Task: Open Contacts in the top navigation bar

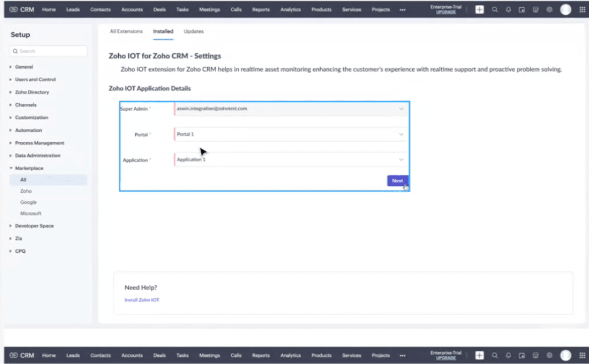Action: [100, 10]
